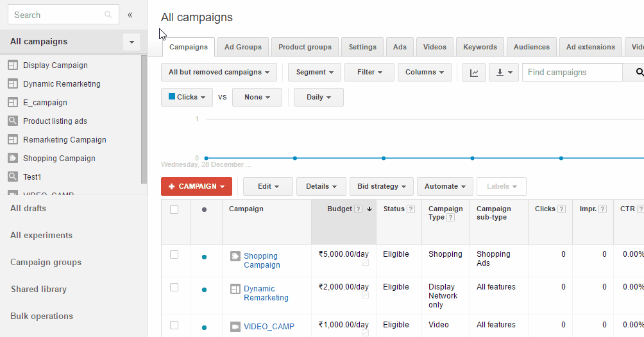The height and width of the screenshot is (337, 644).
Task: Tick Dynamic Remarketing row checkbox
Action: (174, 288)
